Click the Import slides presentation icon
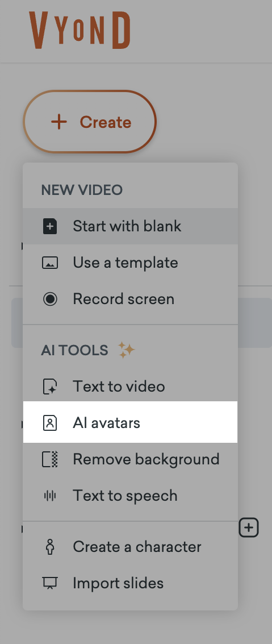Image resolution: width=272 pixels, height=644 pixels. 50,583
